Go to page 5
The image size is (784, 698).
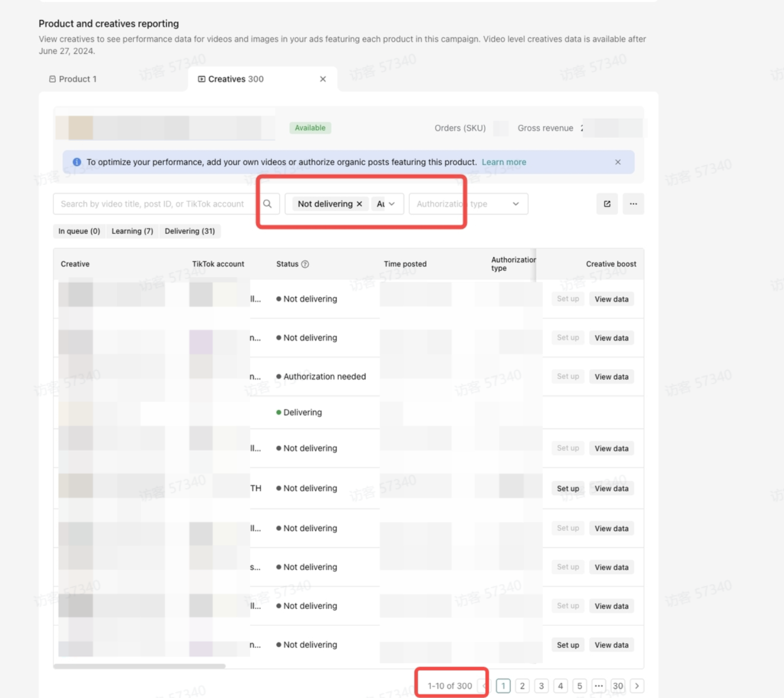click(x=579, y=686)
